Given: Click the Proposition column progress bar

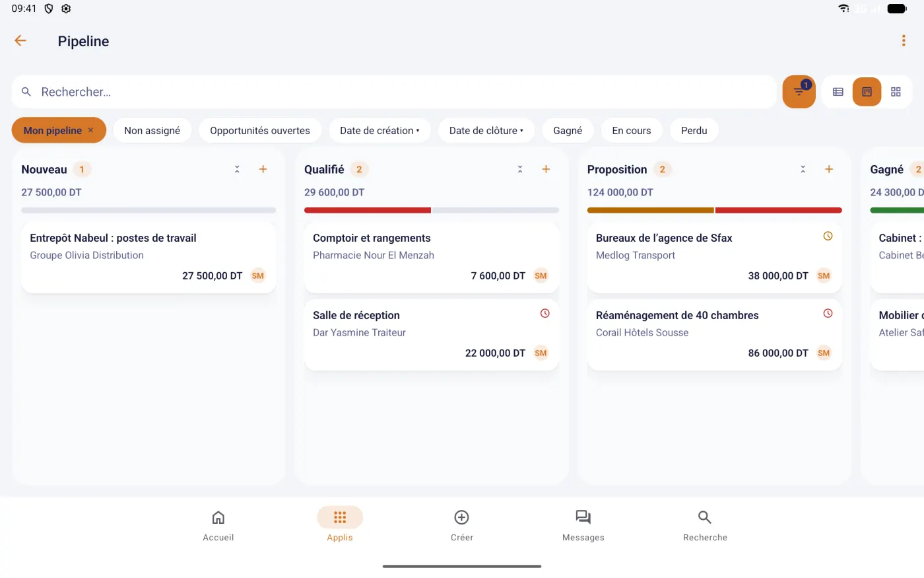Looking at the screenshot, I should 715,210.
